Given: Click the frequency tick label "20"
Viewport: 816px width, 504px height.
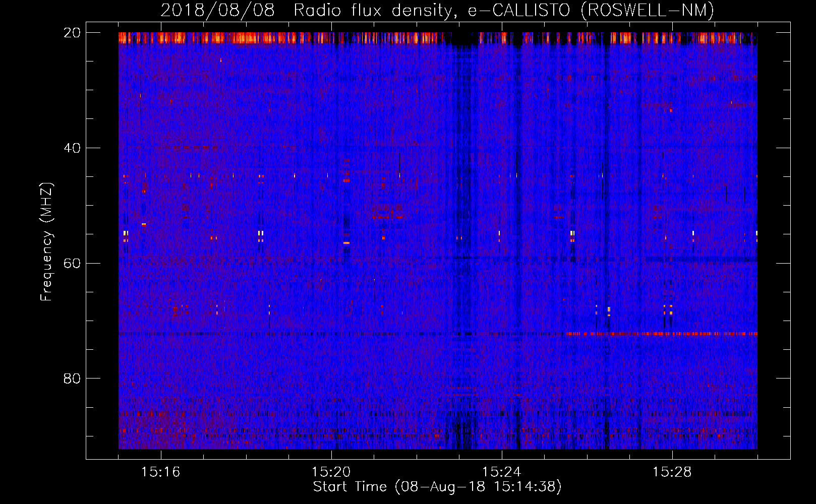Looking at the screenshot, I should [x=72, y=33].
